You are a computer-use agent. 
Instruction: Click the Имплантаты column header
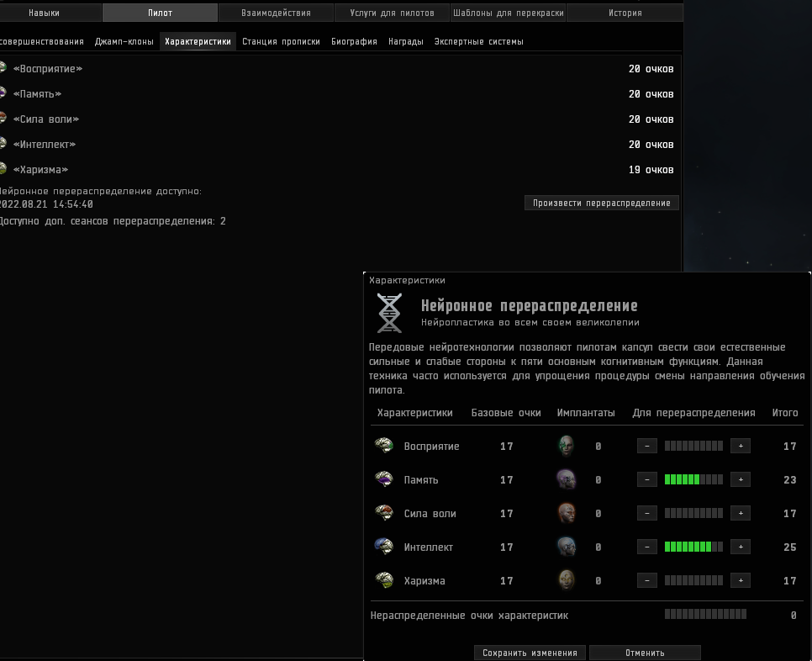[x=586, y=413]
